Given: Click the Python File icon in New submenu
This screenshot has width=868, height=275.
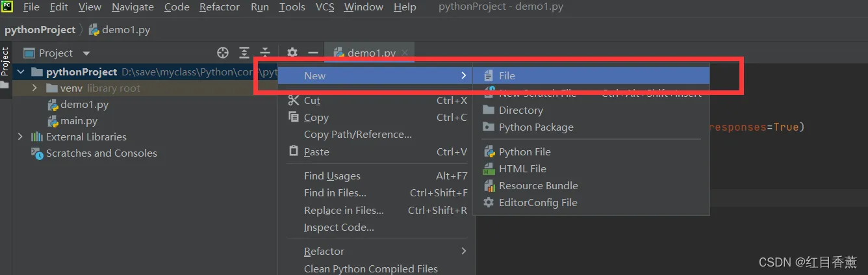Looking at the screenshot, I should coord(489,151).
